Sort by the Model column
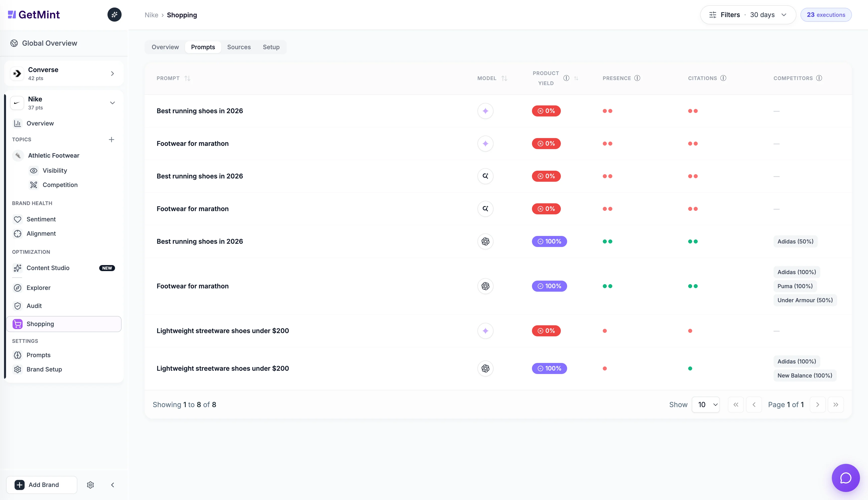This screenshot has width=868, height=500. click(x=504, y=78)
